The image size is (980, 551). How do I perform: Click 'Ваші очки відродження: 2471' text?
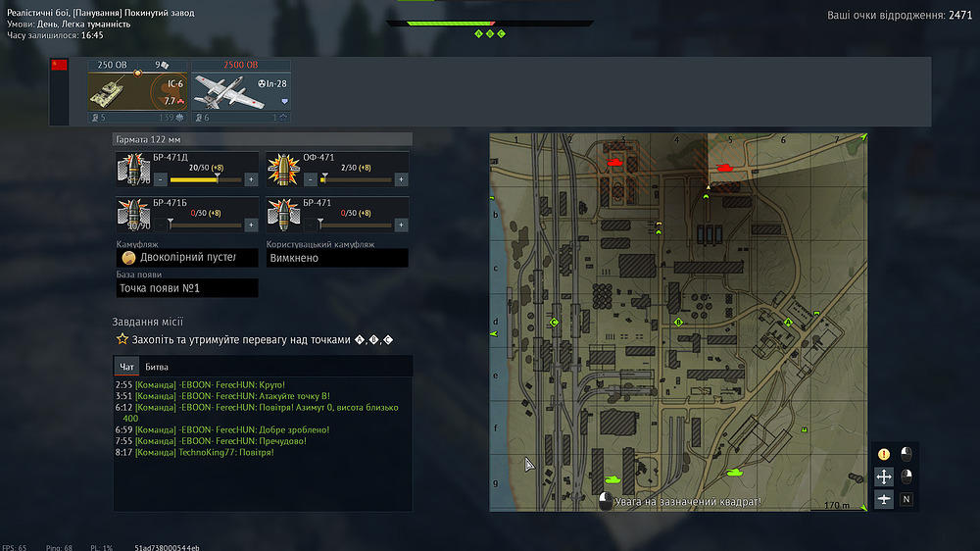[900, 15]
